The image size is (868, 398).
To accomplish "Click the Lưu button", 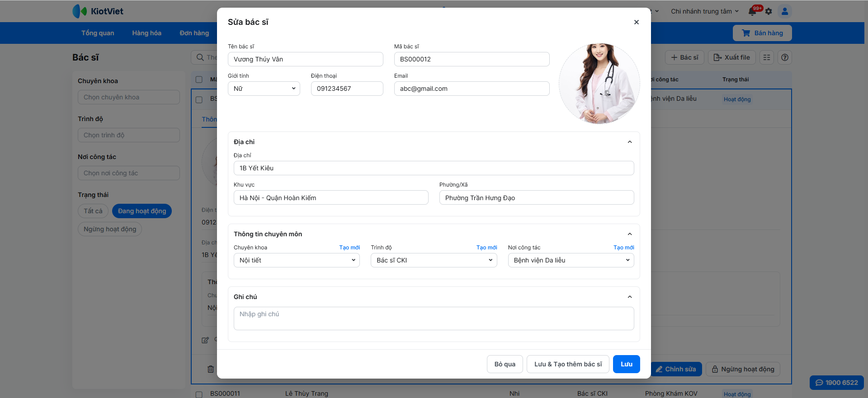I will tap(627, 364).
